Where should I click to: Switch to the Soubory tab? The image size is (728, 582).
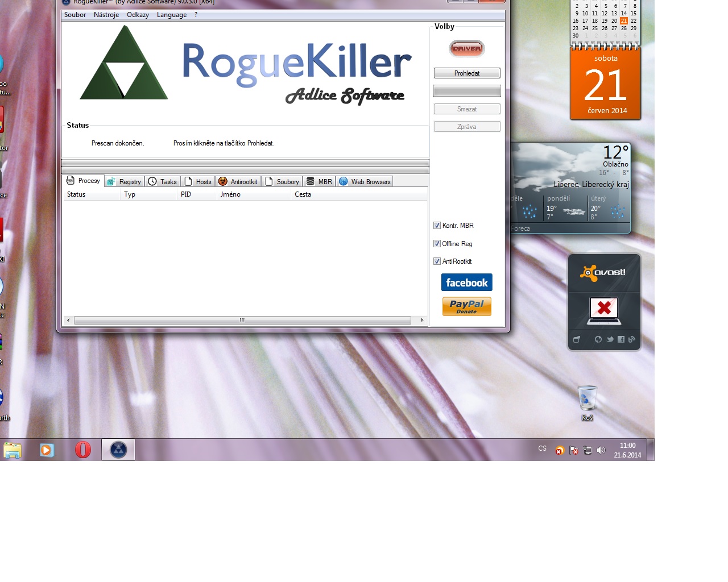tap(282, 182)
